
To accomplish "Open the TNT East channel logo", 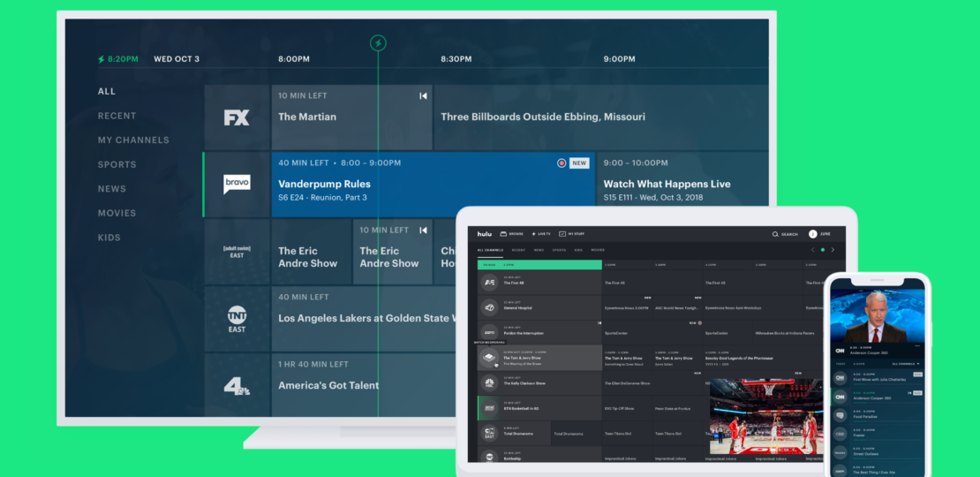I will pos(237,319).
